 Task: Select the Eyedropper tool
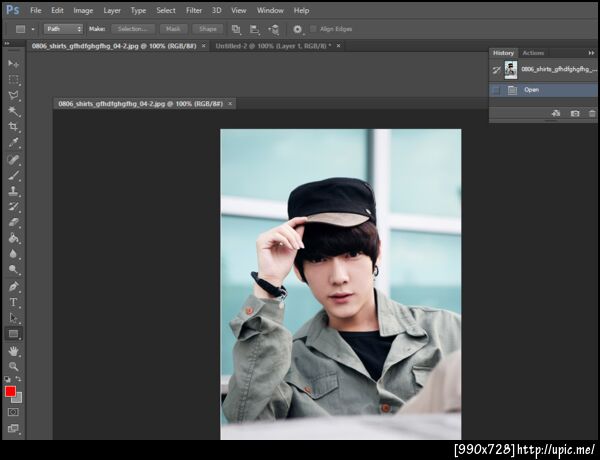13,143
